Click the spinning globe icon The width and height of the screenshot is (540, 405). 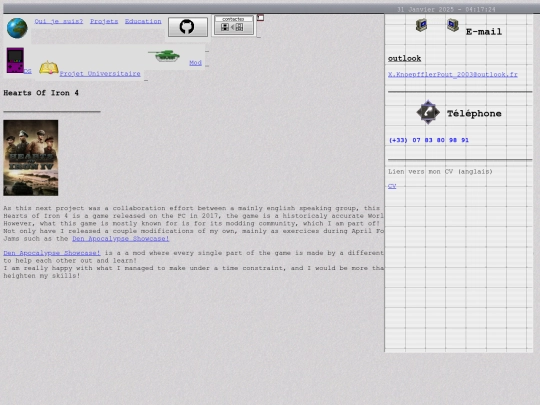pos(17,28)
